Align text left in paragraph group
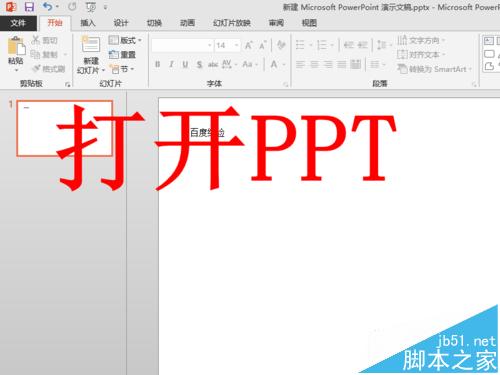The width and height of the screenshot is (500, 375). point(300,64)
